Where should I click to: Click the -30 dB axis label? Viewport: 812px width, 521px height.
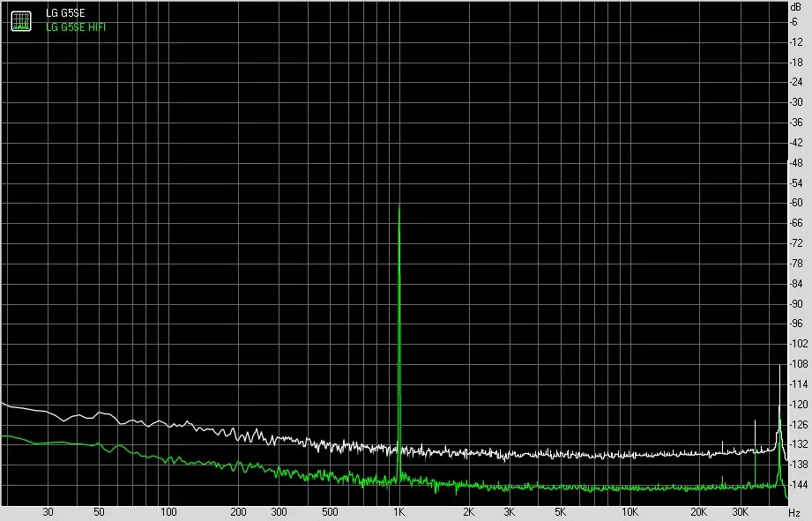796,102
